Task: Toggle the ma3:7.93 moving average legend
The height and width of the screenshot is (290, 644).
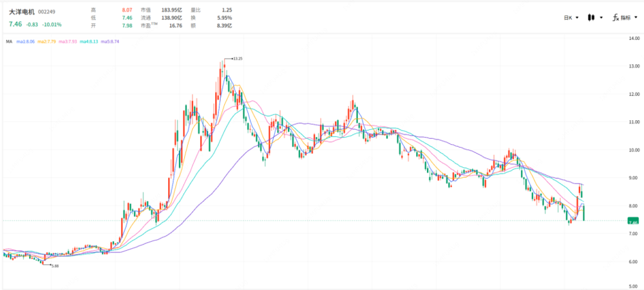Action: [68, 41]
